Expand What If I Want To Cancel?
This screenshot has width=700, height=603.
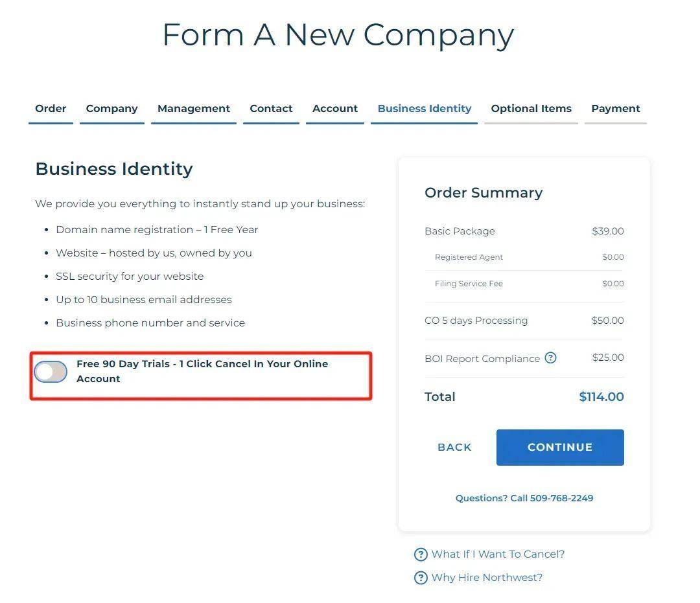click(498, 554)
